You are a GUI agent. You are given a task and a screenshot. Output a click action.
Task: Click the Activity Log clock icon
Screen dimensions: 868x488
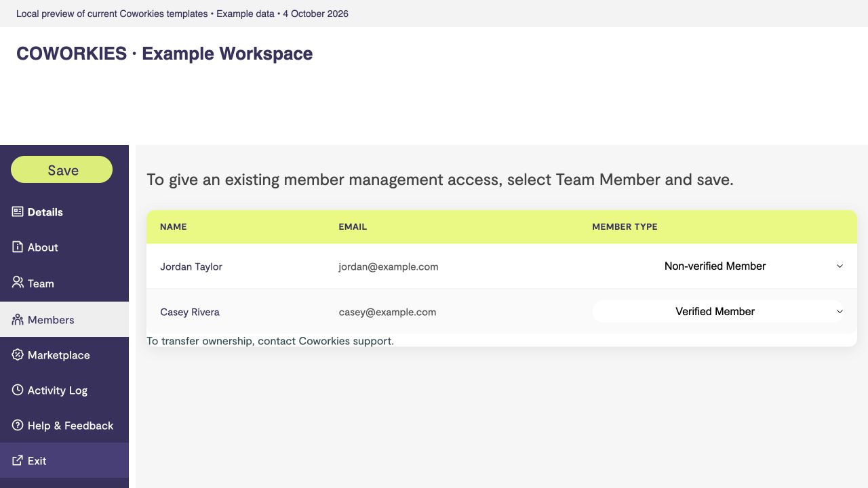(x=18, y=390)
